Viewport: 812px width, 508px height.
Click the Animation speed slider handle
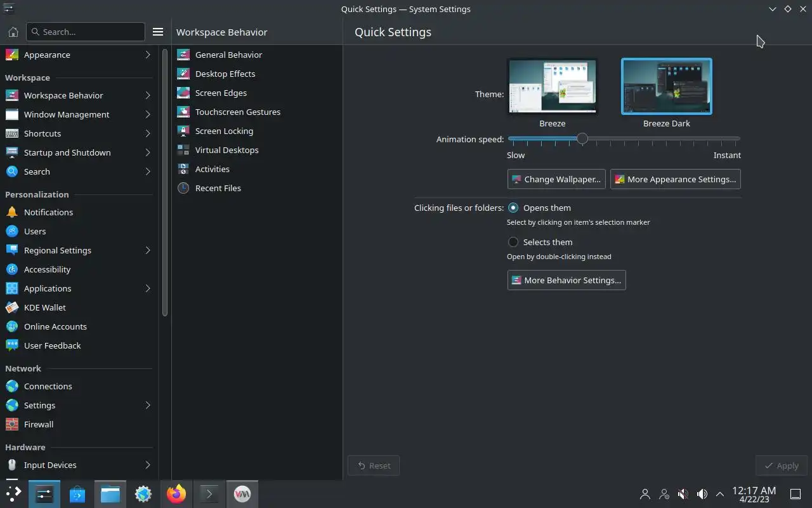tap(582, 138)
